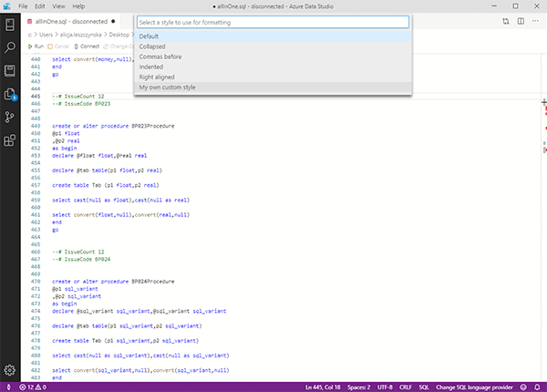Open the Extensions view
Image resolution: width=547 pixels, height=392 pixels.
click(x=10, y=140)
